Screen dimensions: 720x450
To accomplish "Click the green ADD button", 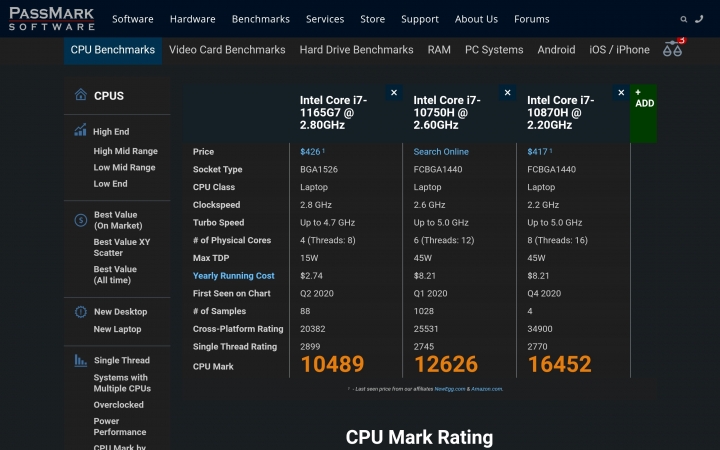I will [x=644, y=113].
